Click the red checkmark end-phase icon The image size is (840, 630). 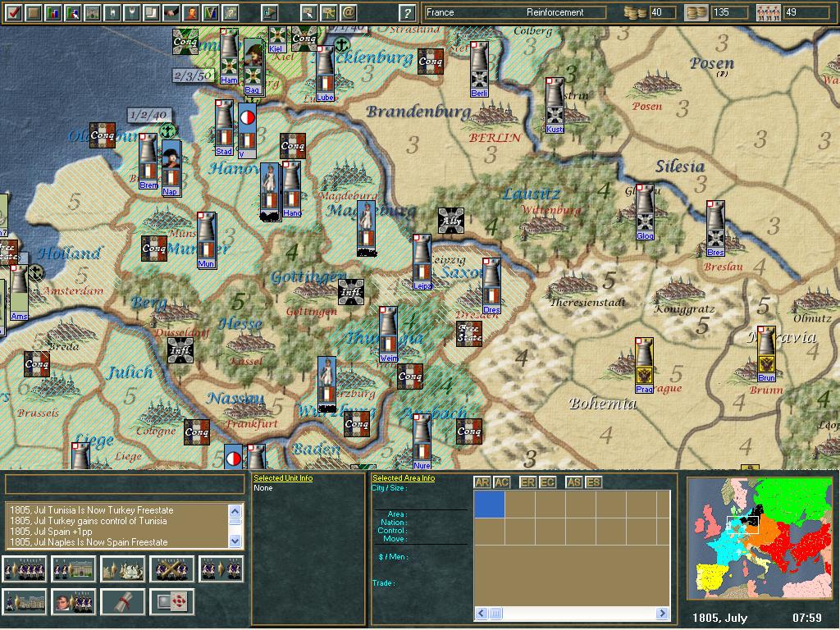(x=14, y=12)
